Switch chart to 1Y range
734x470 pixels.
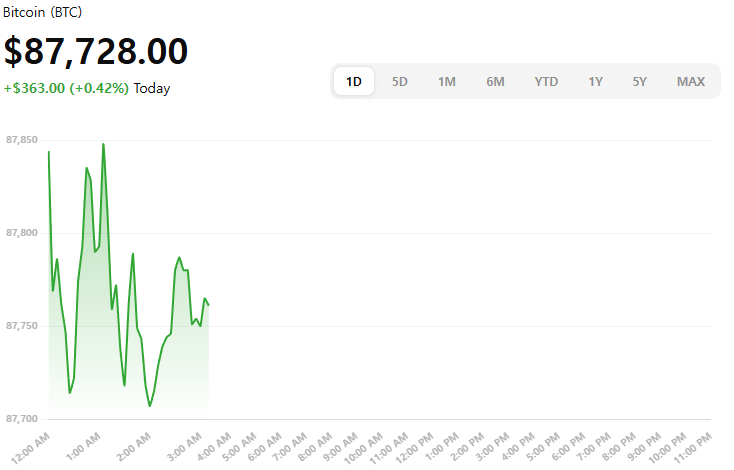[596, 81]
